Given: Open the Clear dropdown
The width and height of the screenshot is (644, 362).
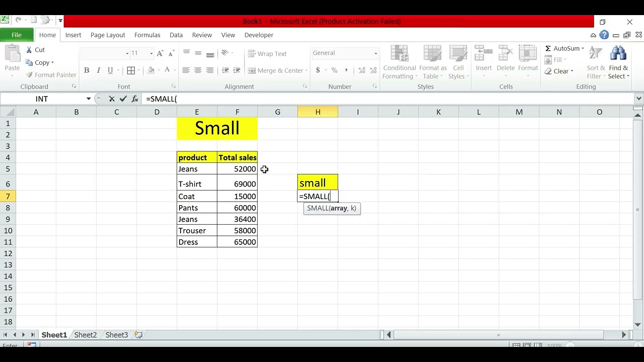Looking at the screenshot, I should click(x=572, y=71).
